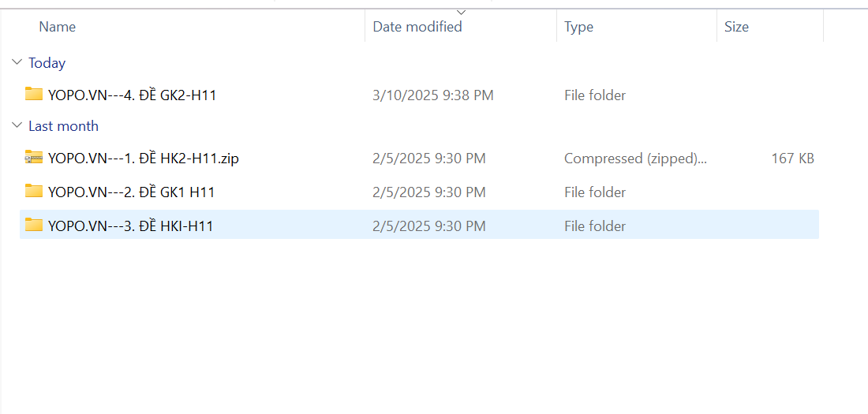
Task: Click the YOPO.VN---3. ĐỀ HKI-H11 folder icon
Action: tap(33, 226)
